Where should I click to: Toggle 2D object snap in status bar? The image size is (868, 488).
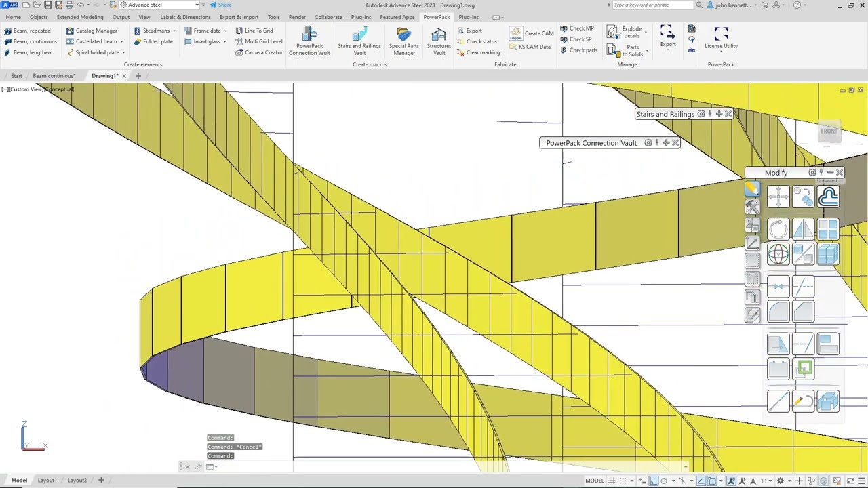click(x=712, y=481)
